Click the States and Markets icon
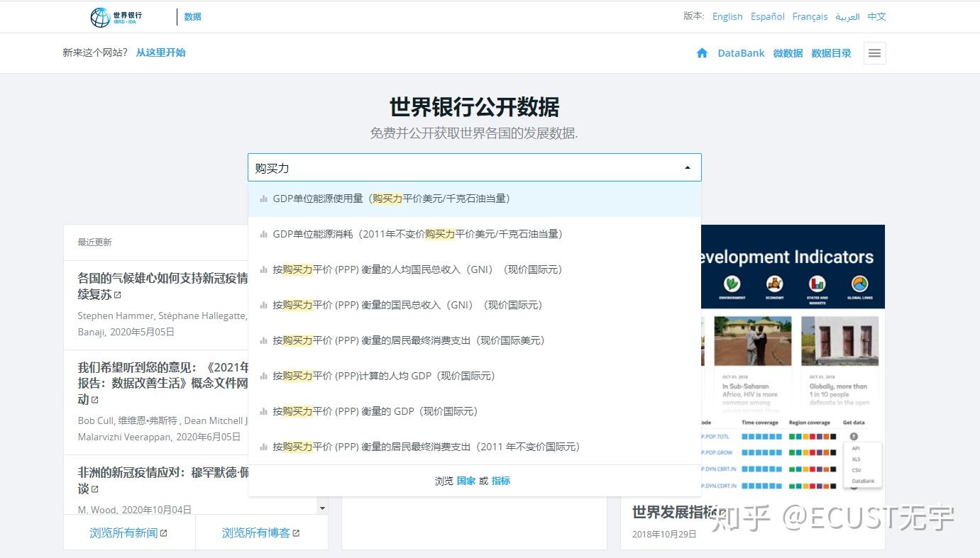980x558 pixels. [817, 284]
